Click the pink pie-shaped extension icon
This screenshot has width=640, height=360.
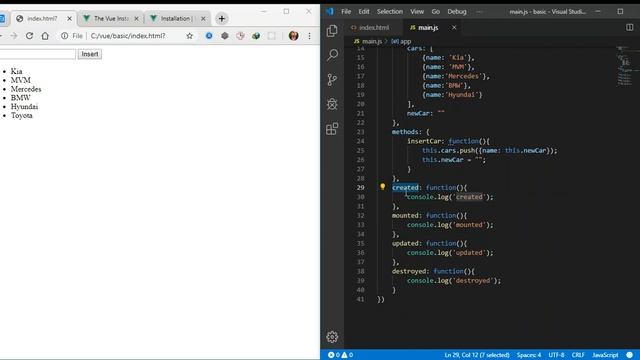click(240, 36)
